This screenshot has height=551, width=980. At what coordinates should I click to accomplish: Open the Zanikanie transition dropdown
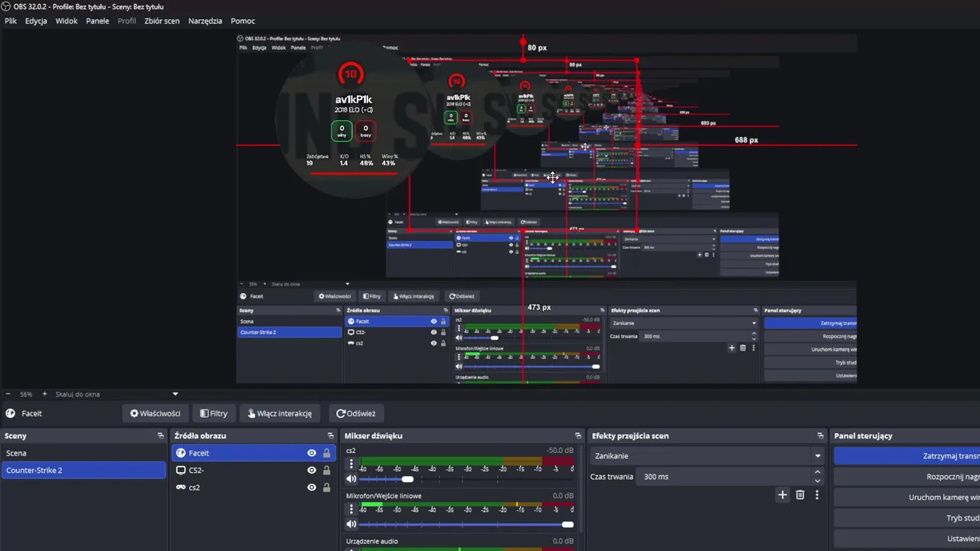705,456
